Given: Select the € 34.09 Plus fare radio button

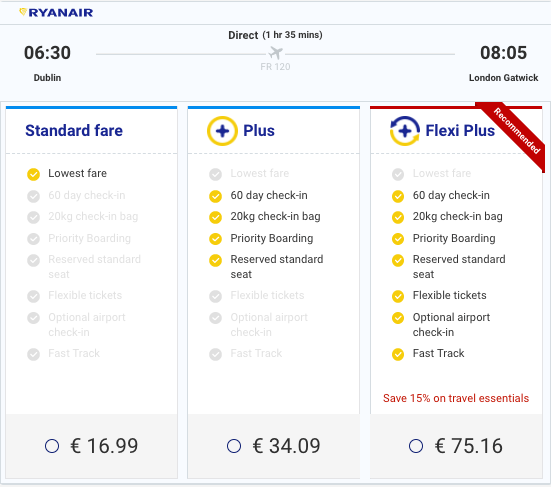Looking at the screenshot, I should point(234,446).
